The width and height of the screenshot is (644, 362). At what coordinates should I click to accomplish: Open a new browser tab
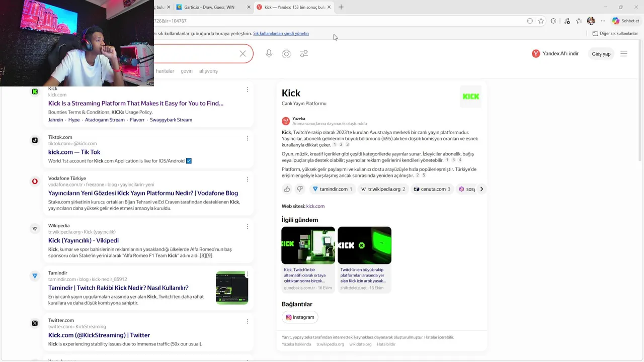point(341,7)
